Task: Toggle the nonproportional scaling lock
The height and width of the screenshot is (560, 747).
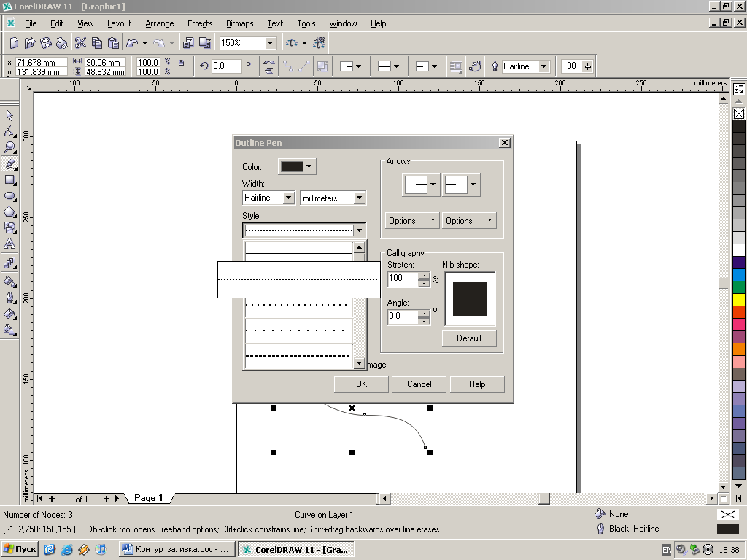Action: point(181,63)
